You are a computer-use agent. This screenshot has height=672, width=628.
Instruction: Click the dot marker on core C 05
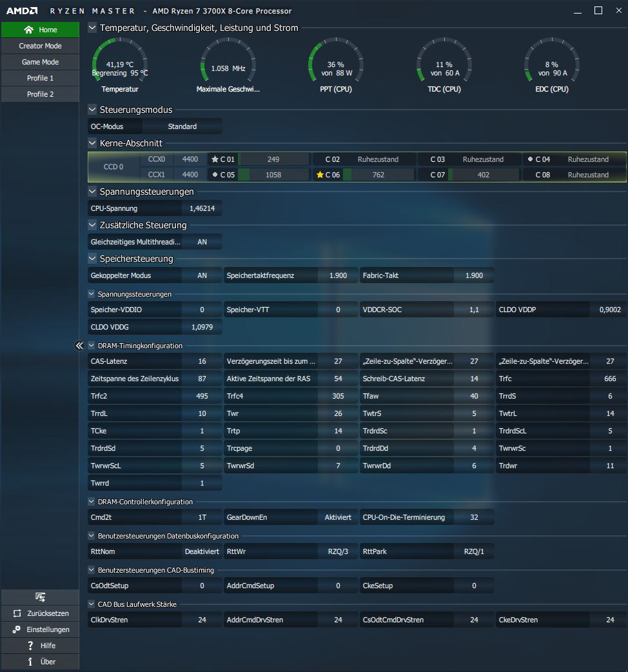[215, 175]
